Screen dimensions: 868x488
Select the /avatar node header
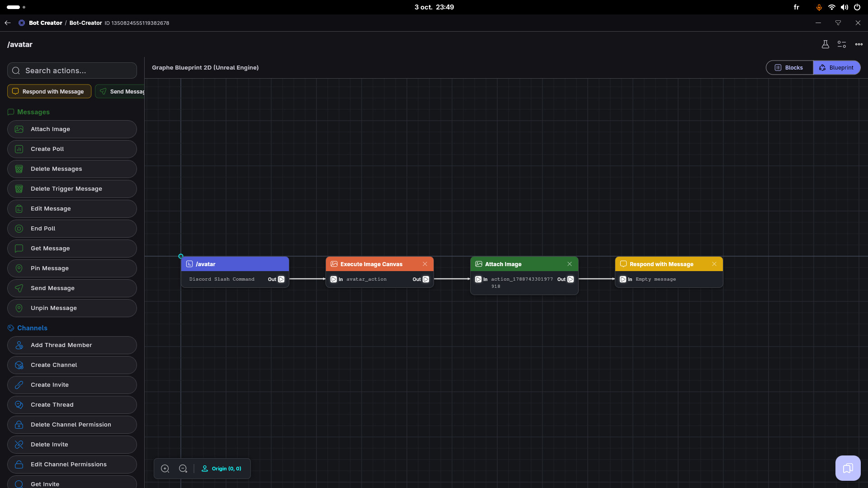pos(235,264)
